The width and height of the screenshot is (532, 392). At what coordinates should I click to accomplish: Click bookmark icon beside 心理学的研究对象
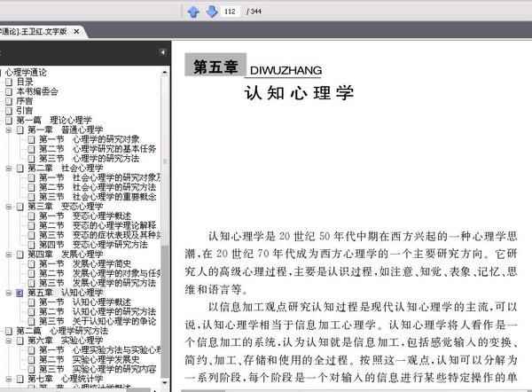coord(31,139)
